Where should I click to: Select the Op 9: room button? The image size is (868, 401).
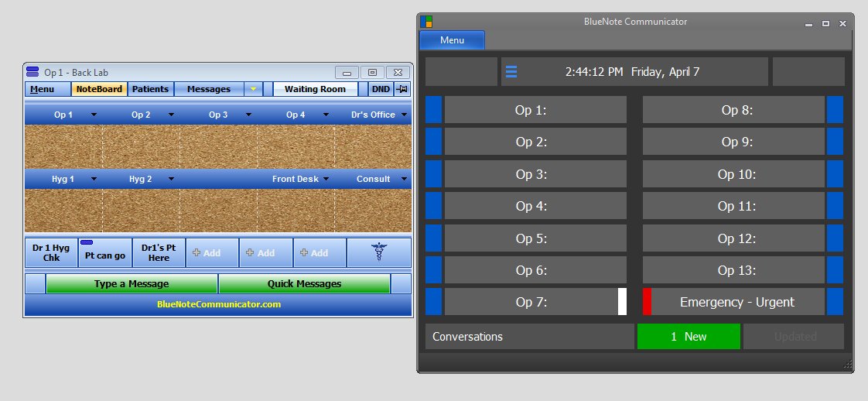pos(733,142)
